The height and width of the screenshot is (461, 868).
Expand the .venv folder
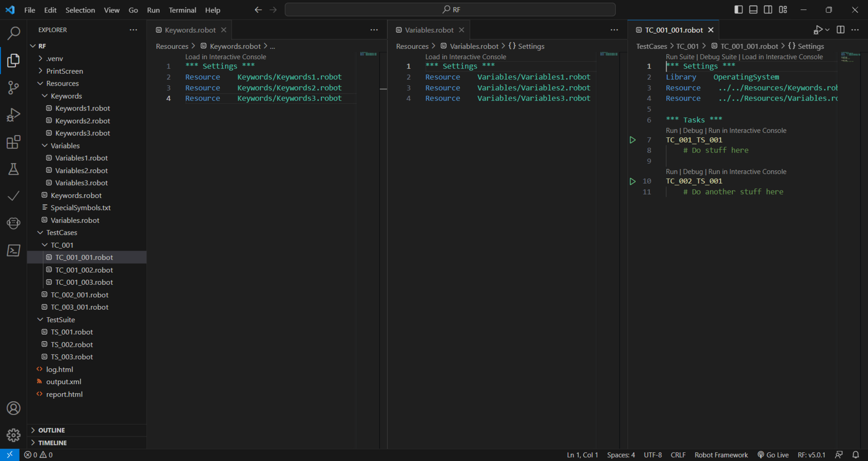pyautogui.click(x=54, y=59)
